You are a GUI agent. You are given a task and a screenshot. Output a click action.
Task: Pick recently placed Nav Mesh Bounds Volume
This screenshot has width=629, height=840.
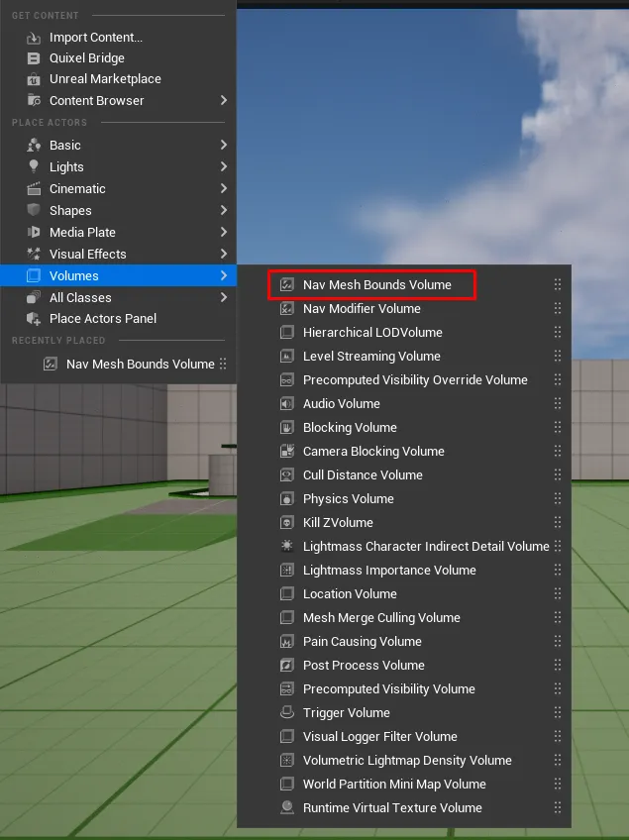pos(140,365)
